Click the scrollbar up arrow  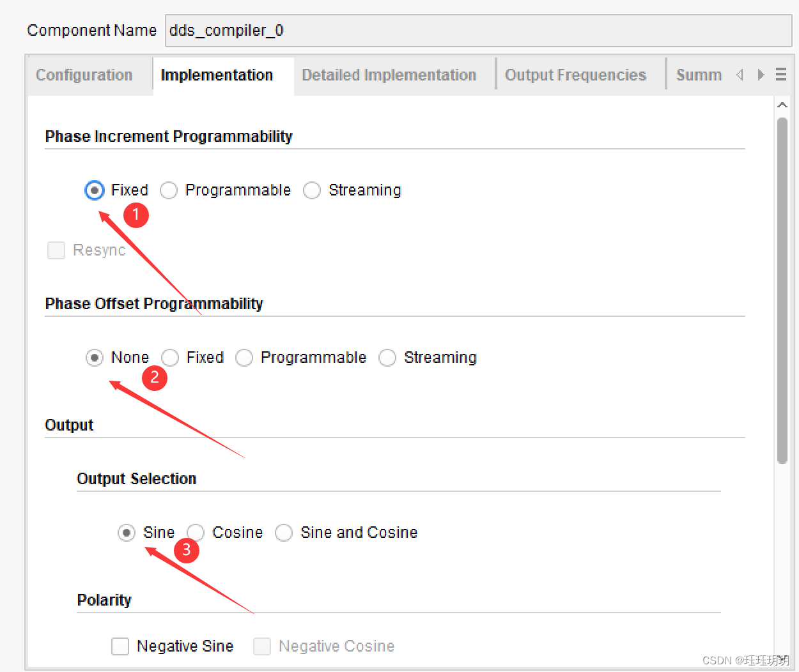(x=782, y=105)
